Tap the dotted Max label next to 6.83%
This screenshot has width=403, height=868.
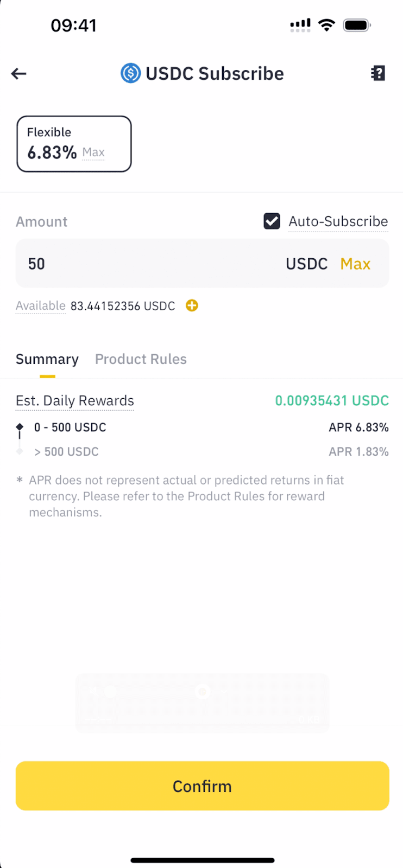(93, 152)
